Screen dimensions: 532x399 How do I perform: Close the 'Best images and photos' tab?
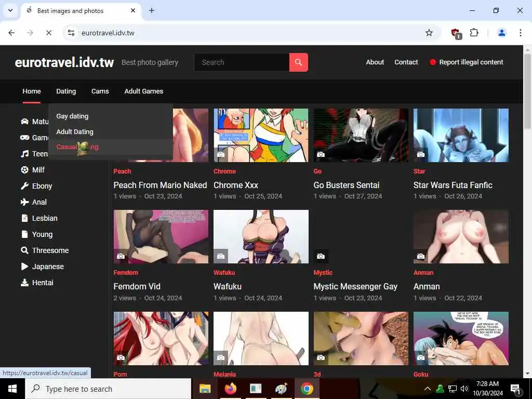point(133,10)
